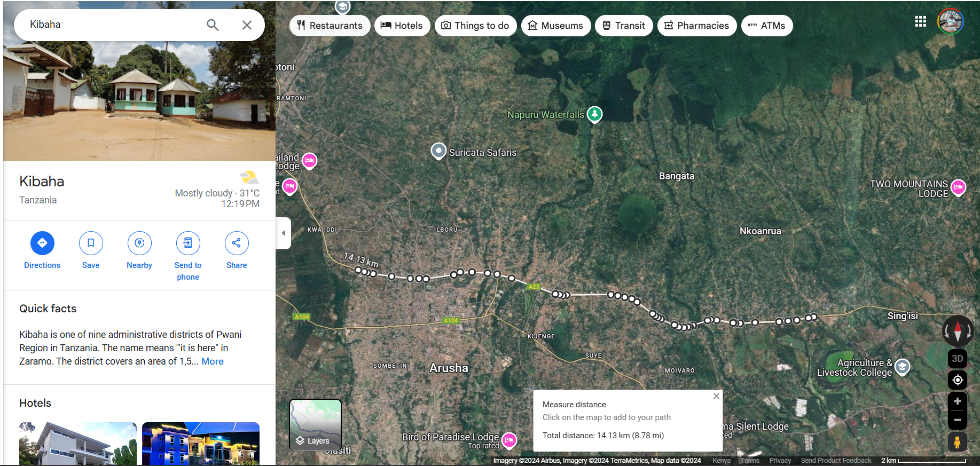
Task: Click the search magnifier icon
Action: (x=213, y=25)
